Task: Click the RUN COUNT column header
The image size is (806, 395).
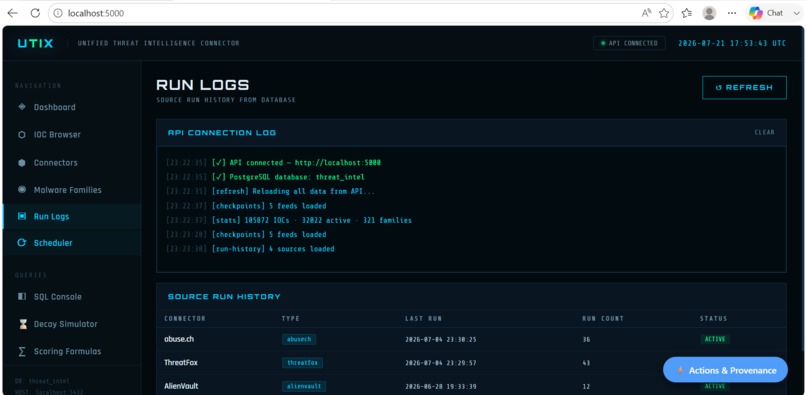Action: coord(603,318)
